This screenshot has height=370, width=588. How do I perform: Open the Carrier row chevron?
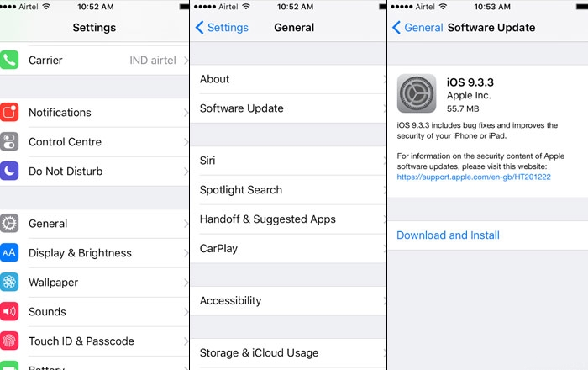tap(186, 60)
